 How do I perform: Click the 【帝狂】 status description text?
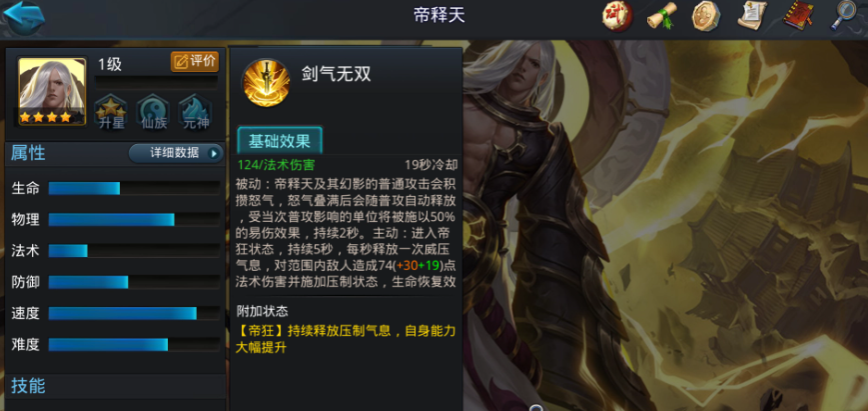(x=346, y=340)
